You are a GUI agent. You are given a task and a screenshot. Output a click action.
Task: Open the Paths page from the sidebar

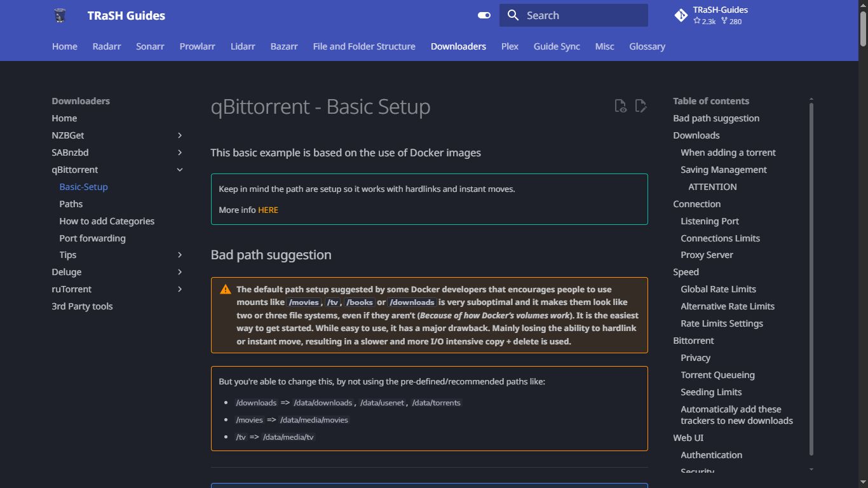coord(71,204)
